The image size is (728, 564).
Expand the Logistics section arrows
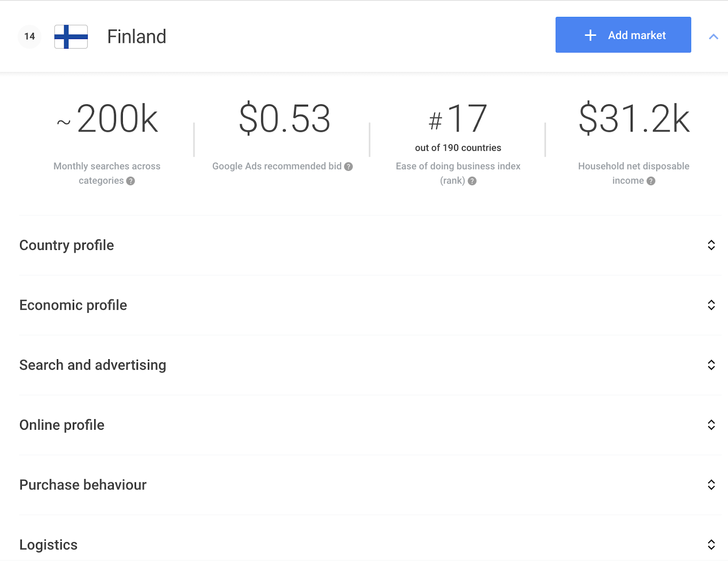click(x=711, y=545)
